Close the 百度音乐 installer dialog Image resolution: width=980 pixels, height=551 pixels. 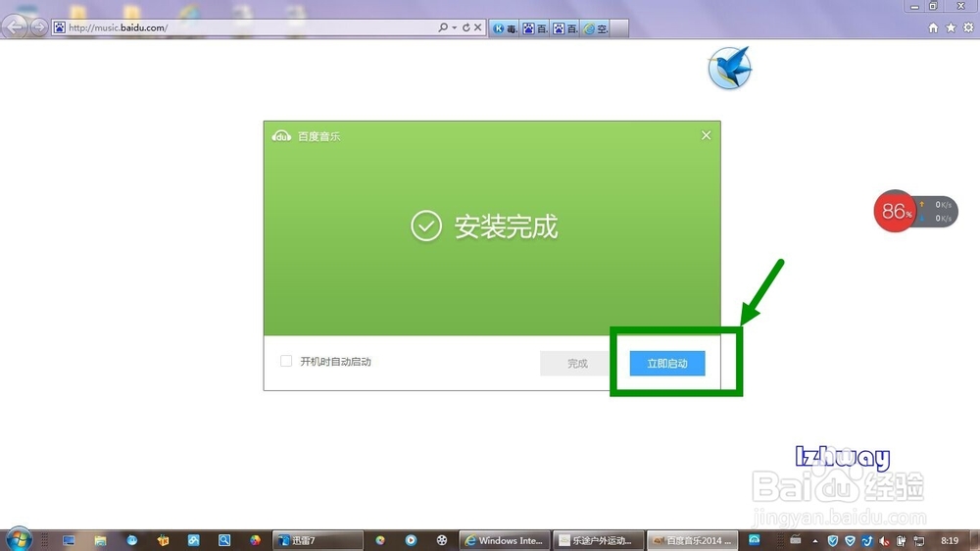coord(707,135)
